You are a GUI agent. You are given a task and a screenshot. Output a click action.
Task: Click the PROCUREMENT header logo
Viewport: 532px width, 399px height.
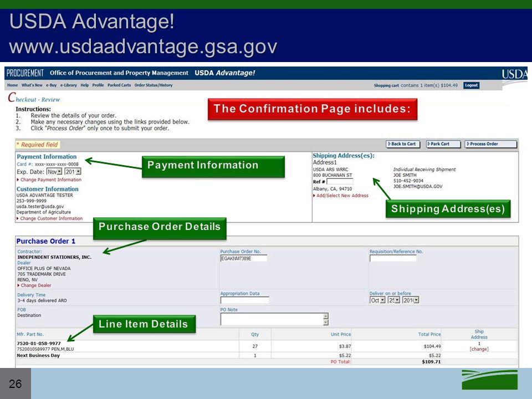tap(25, 73)
